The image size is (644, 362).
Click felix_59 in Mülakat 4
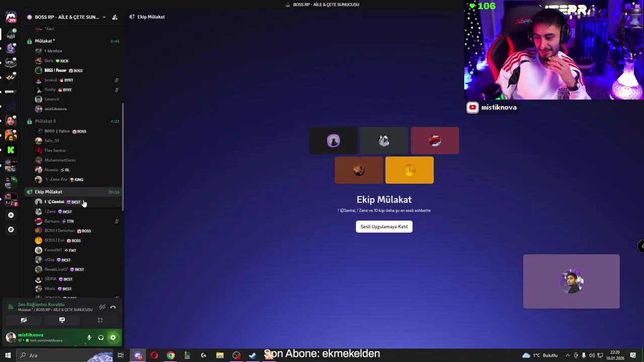click(77, 141)
